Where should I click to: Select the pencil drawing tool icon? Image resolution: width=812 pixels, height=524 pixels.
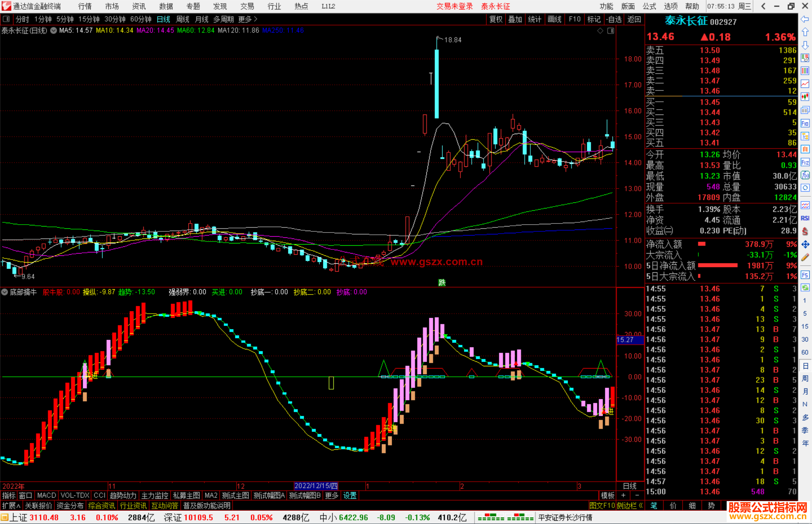pyautogui.click(x=805, y=257)
